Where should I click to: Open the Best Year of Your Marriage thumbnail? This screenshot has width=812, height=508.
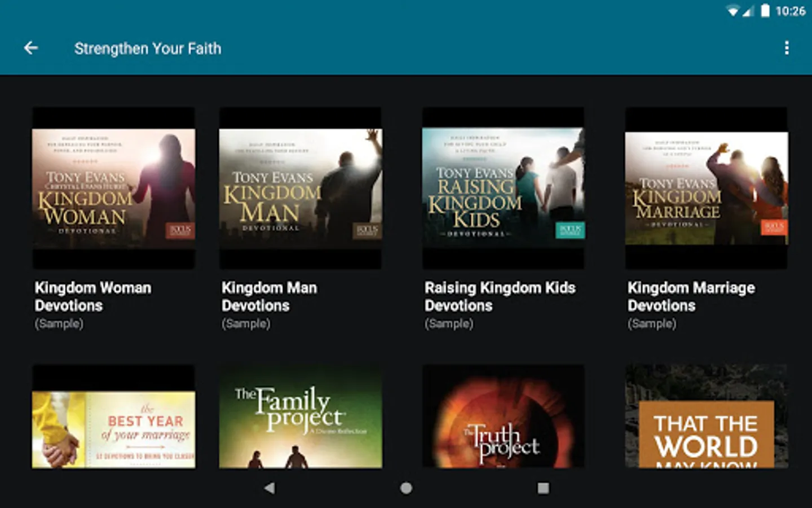point(114,417)
